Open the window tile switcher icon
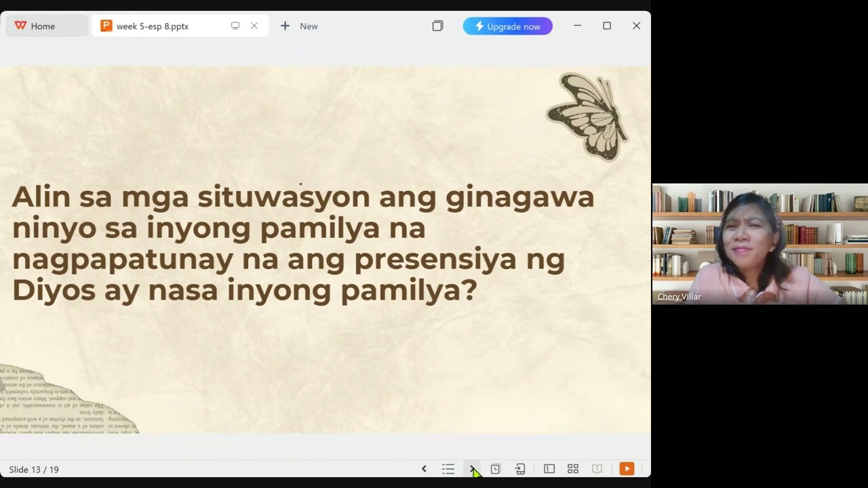This screenshot has width=868, height=488. click(x=437, y=26)
